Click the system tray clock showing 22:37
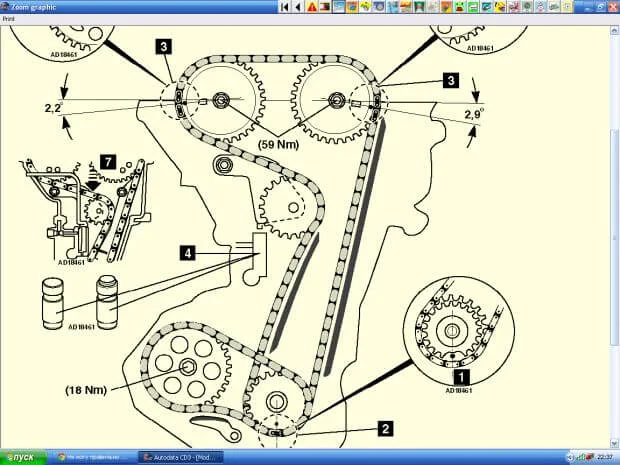The image size is (620, 465). 604,457
